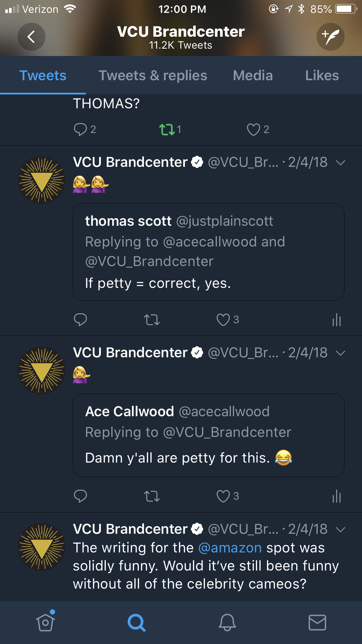Compose a new tweet with quill icon
Image resolution: width=362 pixels, height=644 pixels.
(x=330, y=37)
